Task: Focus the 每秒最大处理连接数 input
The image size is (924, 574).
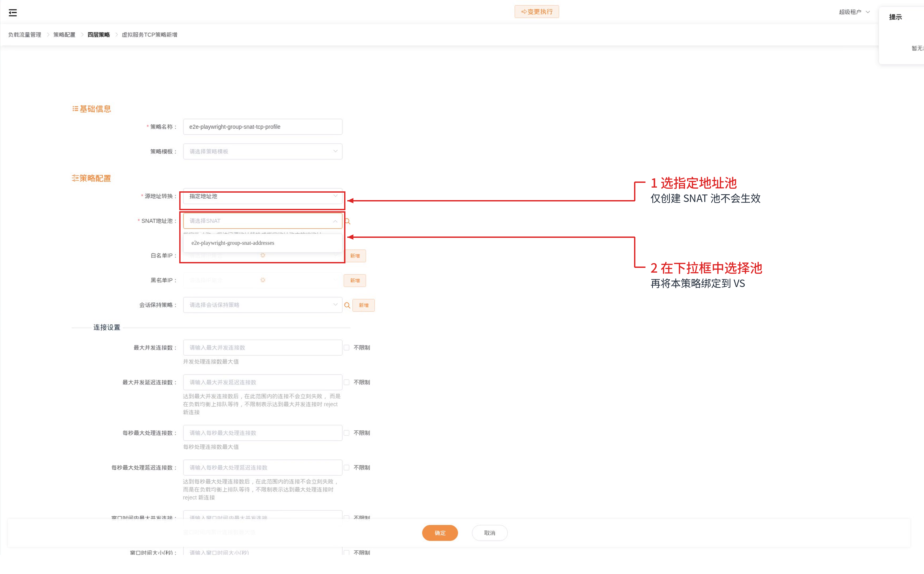Action: (263, 433)
